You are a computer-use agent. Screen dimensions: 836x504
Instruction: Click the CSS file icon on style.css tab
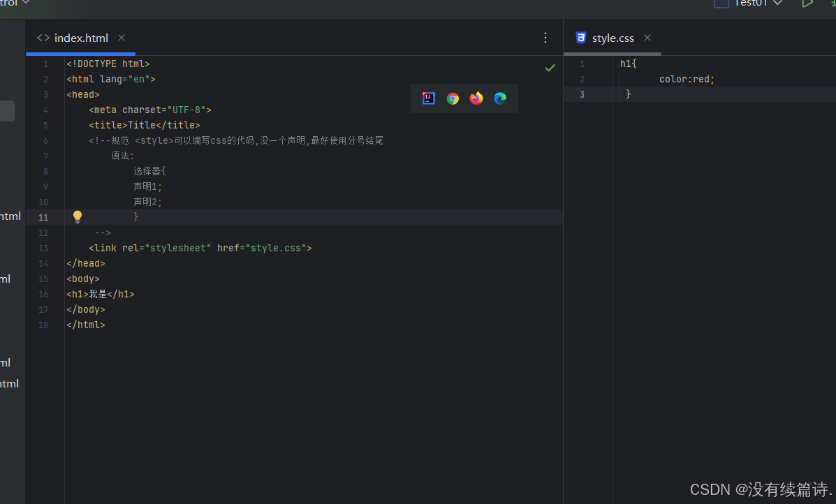[x=581, y=38]
